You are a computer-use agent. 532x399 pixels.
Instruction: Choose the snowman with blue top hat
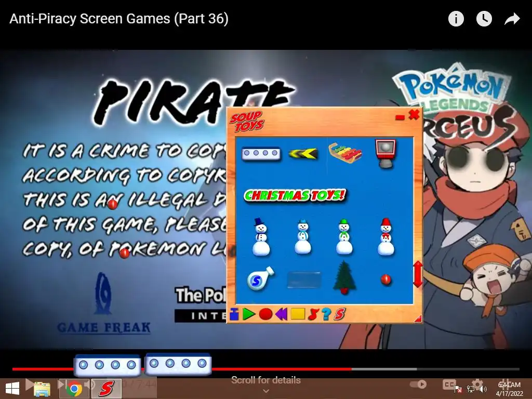click(x=261, y=236)
